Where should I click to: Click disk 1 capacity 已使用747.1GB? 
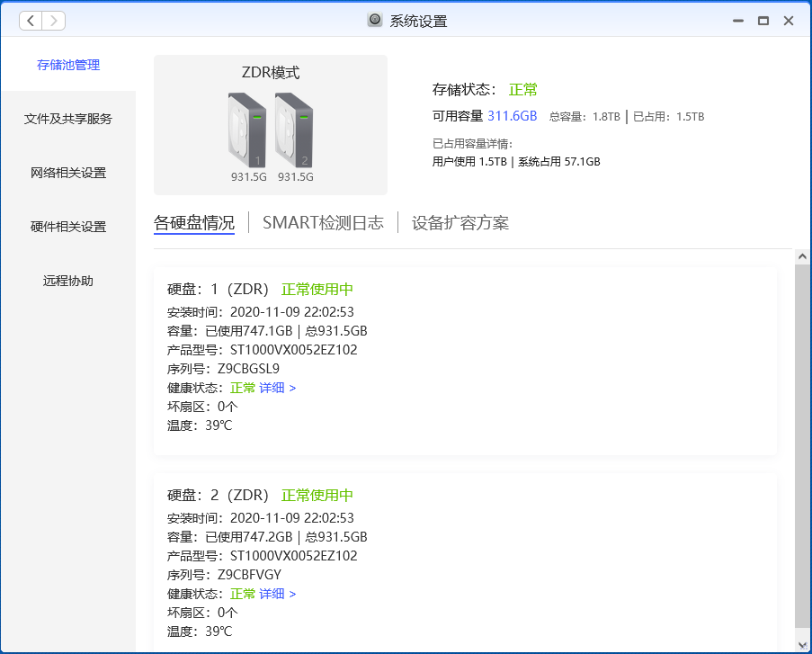249,331
